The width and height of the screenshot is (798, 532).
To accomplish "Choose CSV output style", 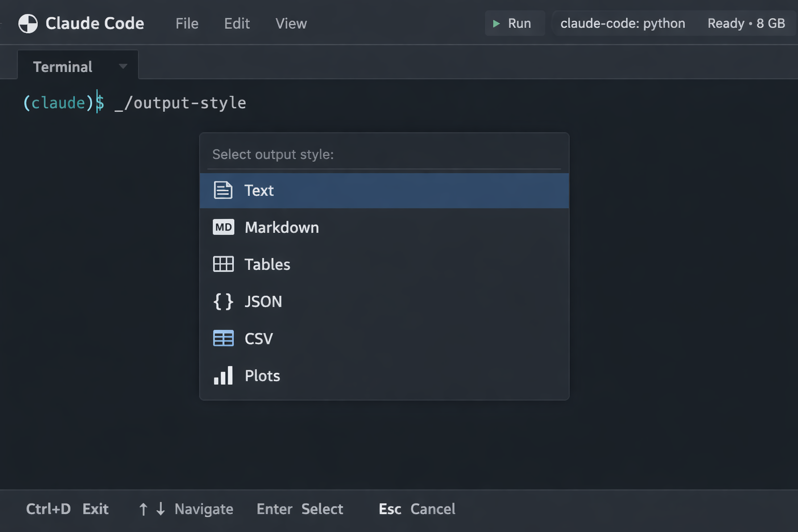I will 384,338.
